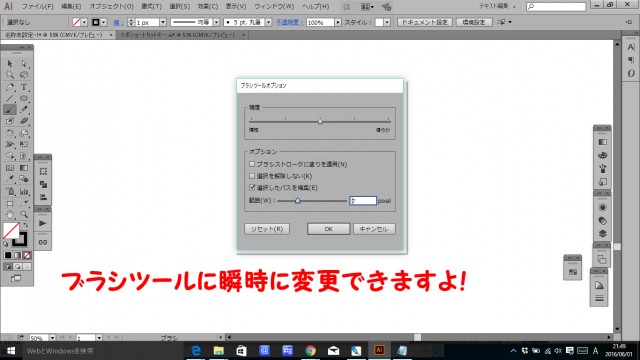640x360 pixels.
Task: Open brush definition 5 pt dropdown
Action: coord(268,22)
